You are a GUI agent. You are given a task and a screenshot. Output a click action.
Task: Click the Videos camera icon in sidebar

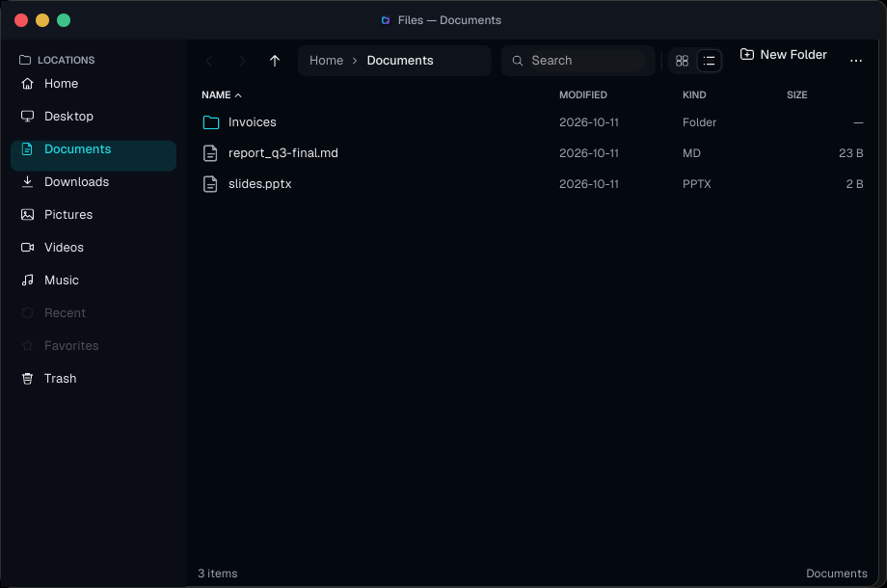pyautogui.click(x=27, y=248)
